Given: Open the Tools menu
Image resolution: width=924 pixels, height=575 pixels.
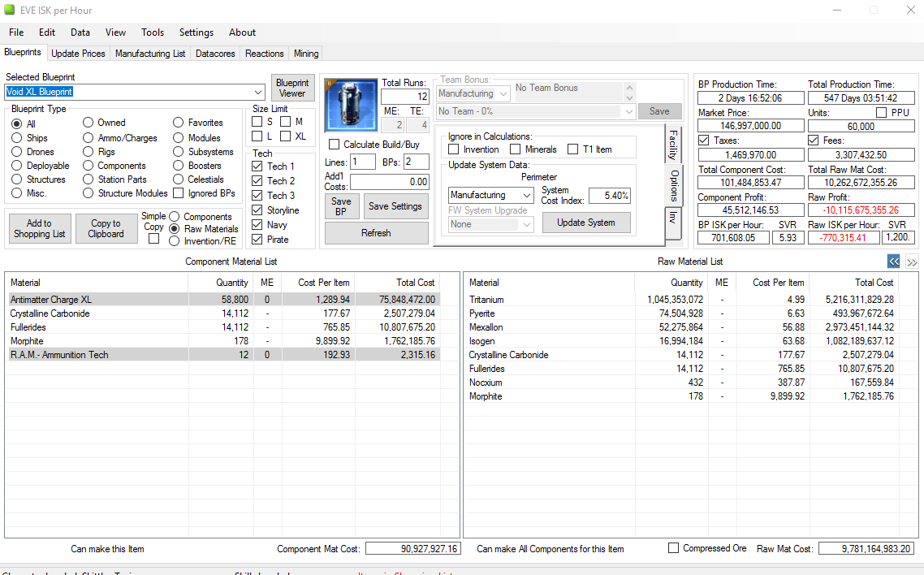Looking at the screenshot, I should (153, 32).
